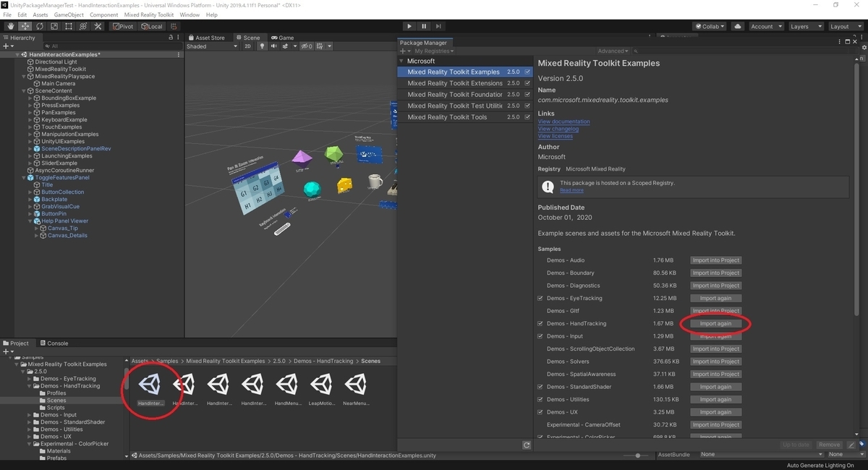Open the Mixed Reality Toolkit menu
868x470 pixels.
149,14
